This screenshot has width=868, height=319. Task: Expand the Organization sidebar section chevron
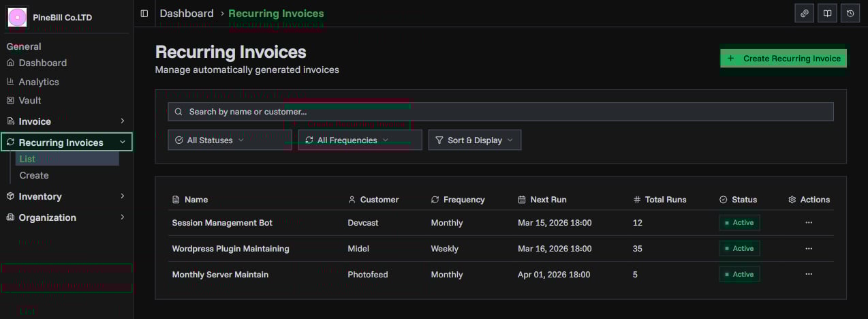tap(123, 217)
